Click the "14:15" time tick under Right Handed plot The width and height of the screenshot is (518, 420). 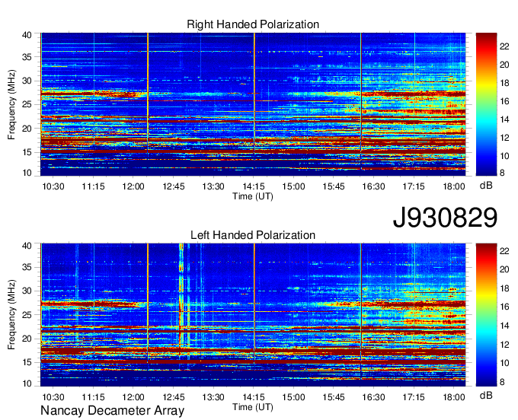[x=254, y=186]
